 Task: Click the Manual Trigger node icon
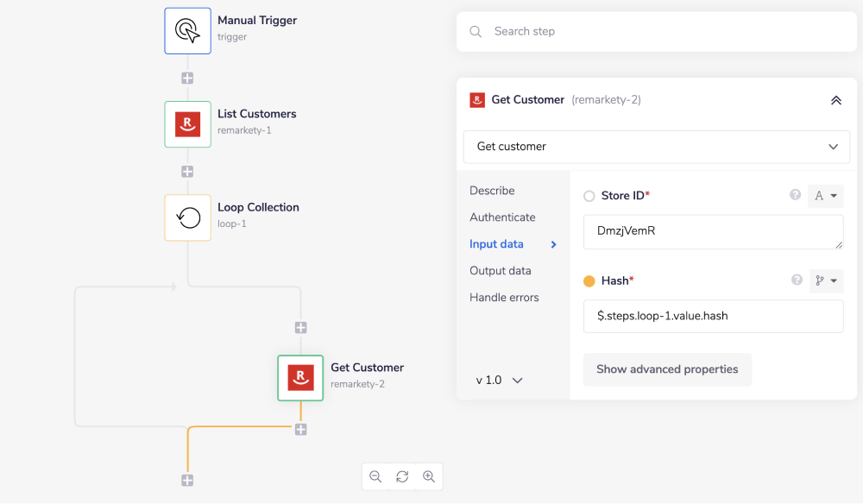point(187,31)
